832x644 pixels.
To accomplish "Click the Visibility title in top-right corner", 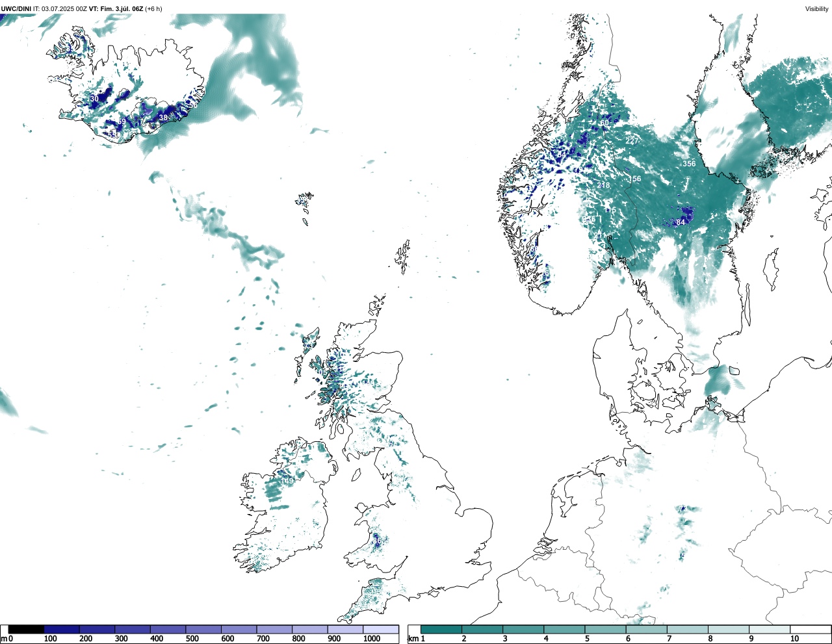I will tap(816, 8).
